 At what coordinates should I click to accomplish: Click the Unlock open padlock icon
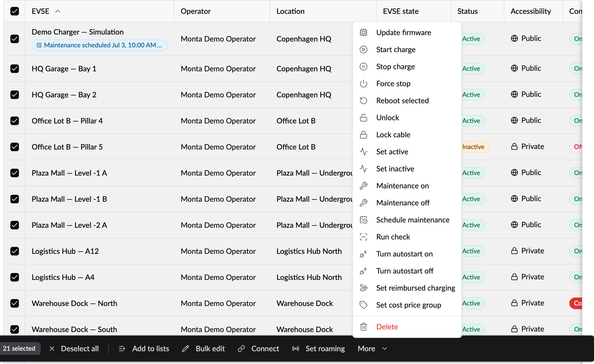coord(364,118)
